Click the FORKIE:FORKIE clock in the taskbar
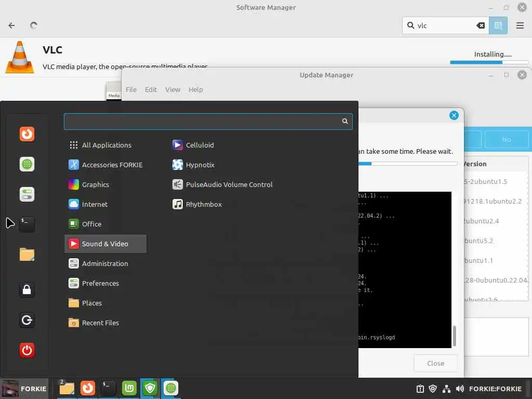Viewport: 532px width, 399px height. pos(495,389)
